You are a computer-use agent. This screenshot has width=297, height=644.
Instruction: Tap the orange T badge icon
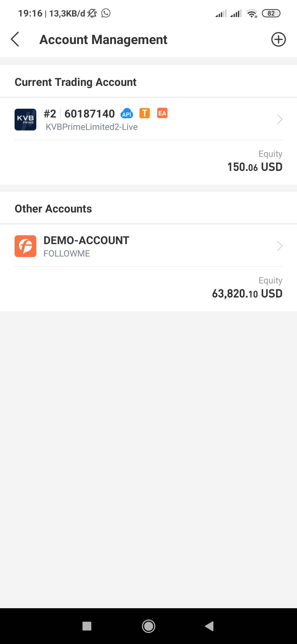tap(145, 113)
